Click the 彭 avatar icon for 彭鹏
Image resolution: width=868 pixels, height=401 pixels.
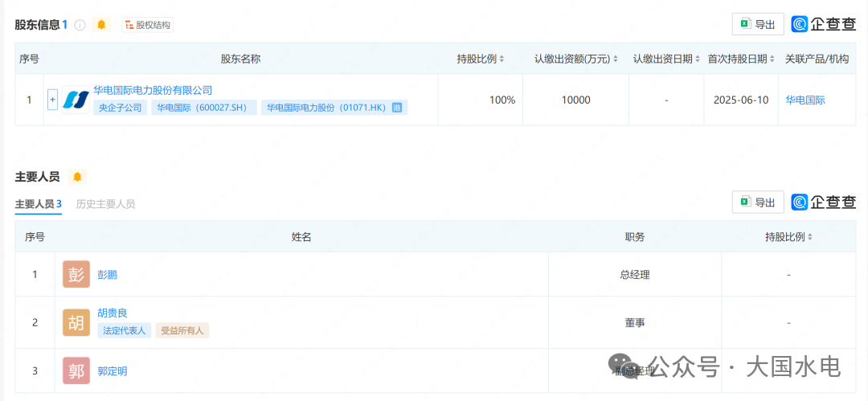76,274
